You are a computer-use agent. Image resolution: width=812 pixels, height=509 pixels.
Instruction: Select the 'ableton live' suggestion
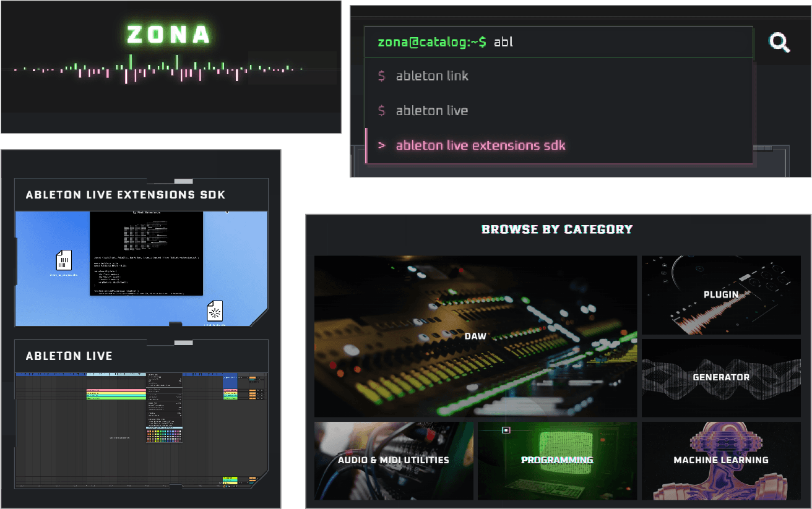click(558, 111)
